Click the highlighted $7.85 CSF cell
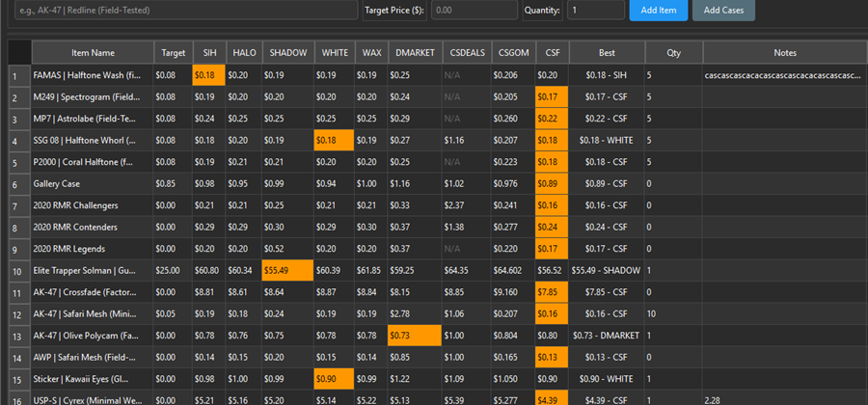This screenshot has height=405, width=868. point(552,292)
